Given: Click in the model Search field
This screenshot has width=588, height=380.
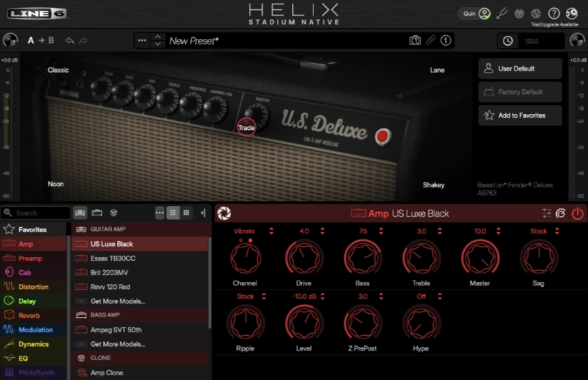Looking at the screenshot, I should coord(36,213).
